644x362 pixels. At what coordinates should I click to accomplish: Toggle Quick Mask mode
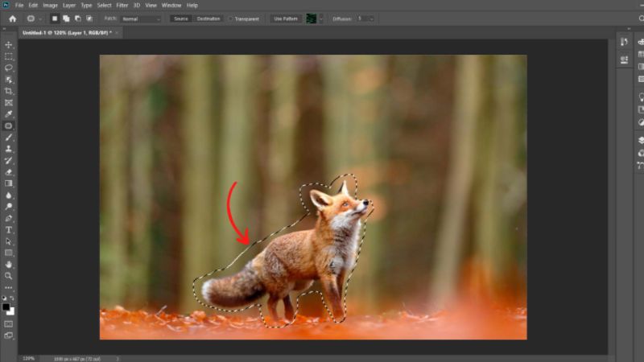click(8, 324)
